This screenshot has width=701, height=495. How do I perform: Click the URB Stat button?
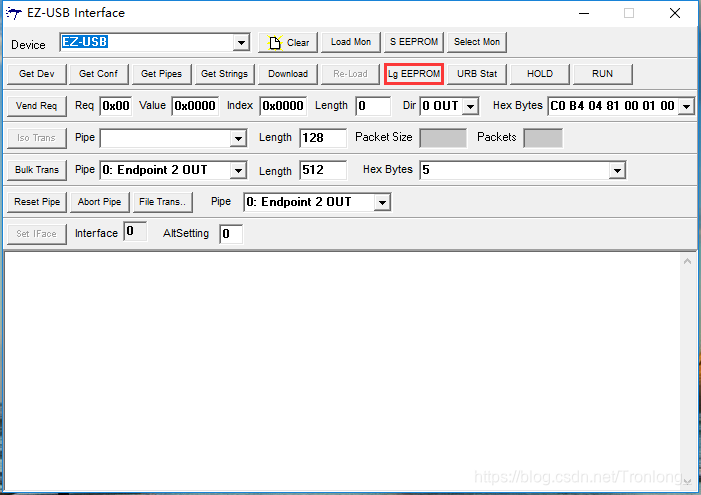tap(477, 74)
